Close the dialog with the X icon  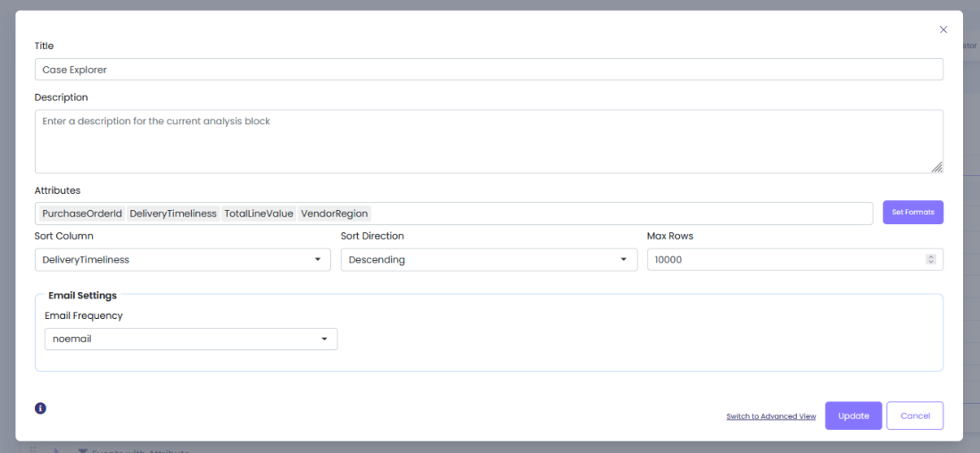pyautogui.click(x=943, y=29)
